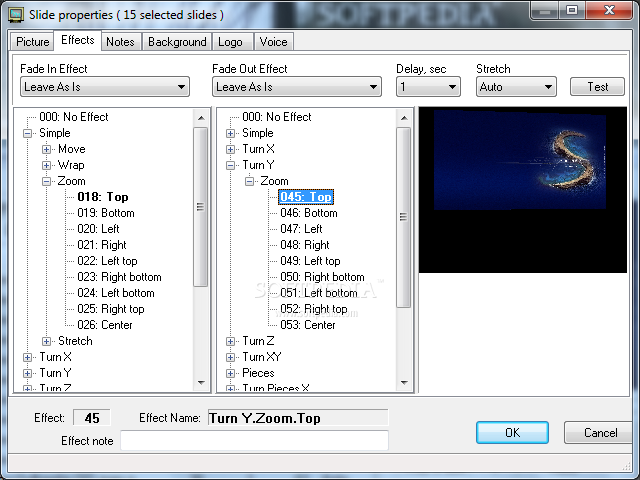Select 000: No Effect in fade-in tree
Image resolution: width=640 pixels, height=480 pixels.
pyautogui.click(x=73, y=117)
